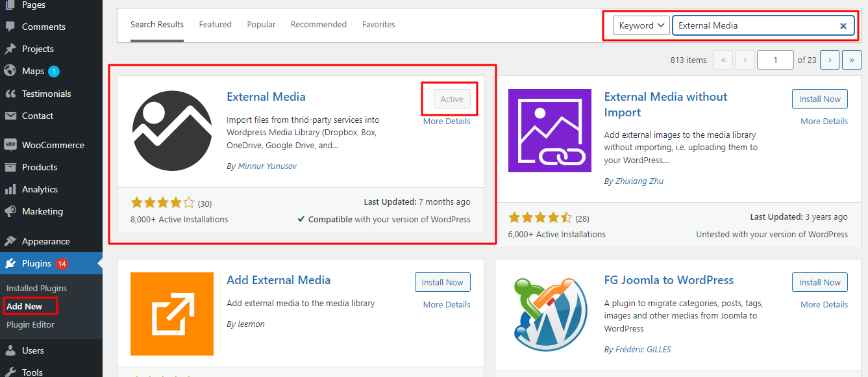Open the Contact menu item
This screenshot has height=377, width=868.
pos(51,116)
